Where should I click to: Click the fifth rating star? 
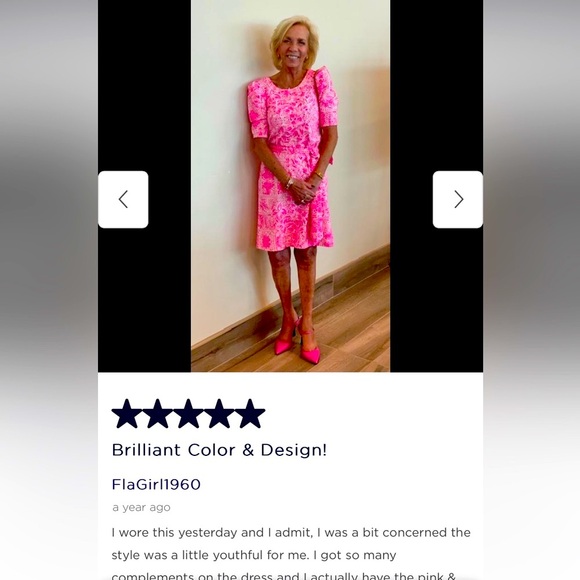tap(250, 414)
